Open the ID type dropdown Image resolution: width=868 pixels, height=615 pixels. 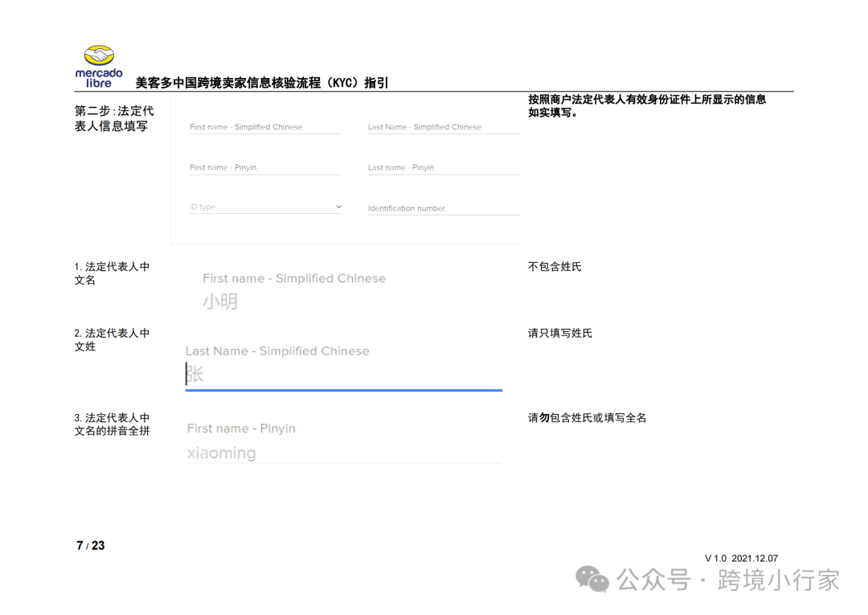pos(265,207)
